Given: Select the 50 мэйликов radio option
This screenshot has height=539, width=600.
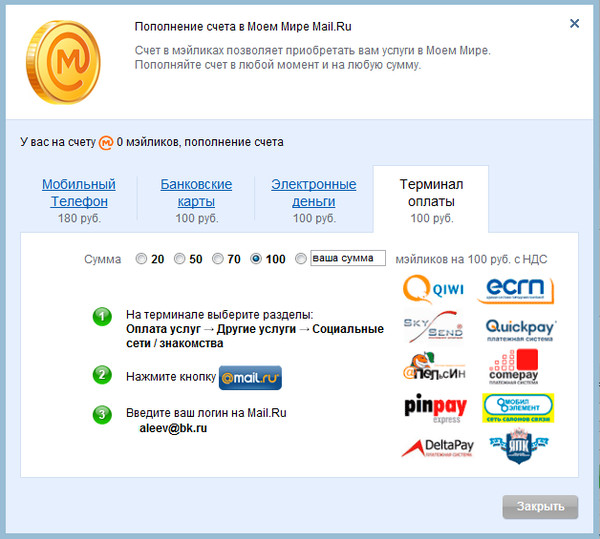Looking at the screenshot, I should [x=179, y=259].
